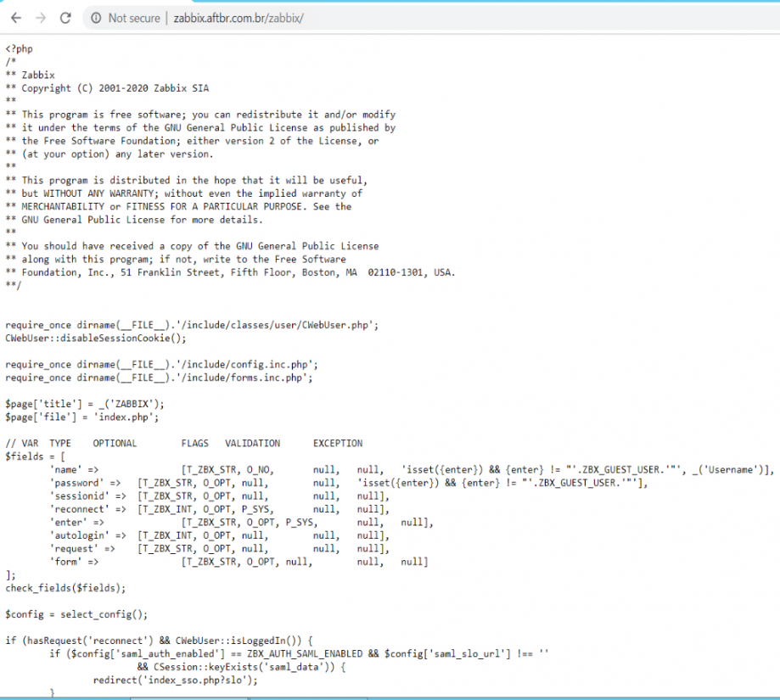Viewport: 780px width, 700px height.
Task: Click the 'name' => field key
Action: [74, 470]
